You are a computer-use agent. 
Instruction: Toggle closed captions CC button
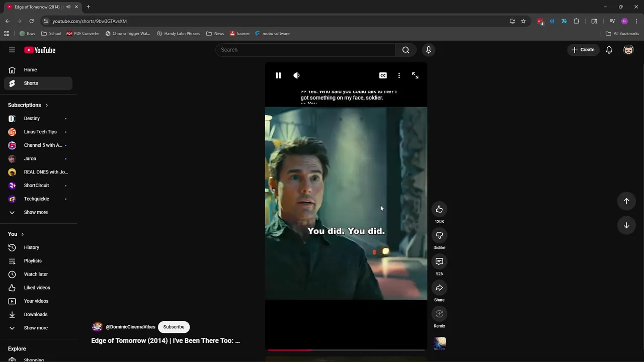(383, 75)
